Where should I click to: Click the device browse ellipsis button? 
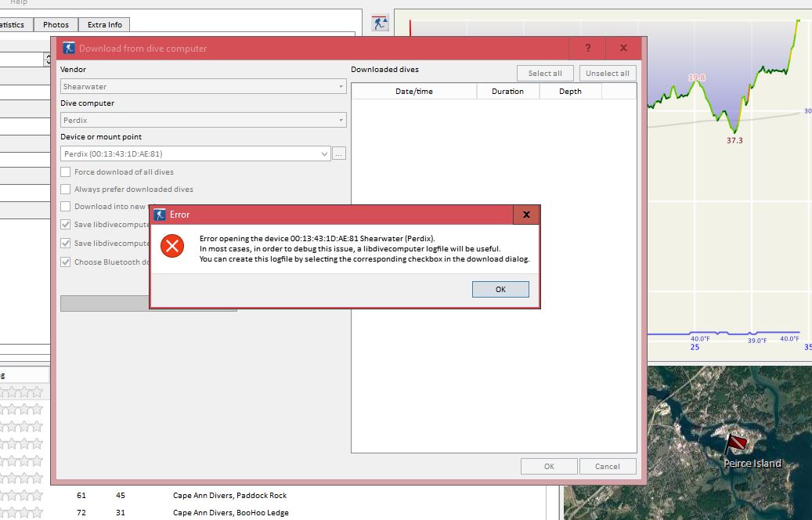[x=338, y=153]
